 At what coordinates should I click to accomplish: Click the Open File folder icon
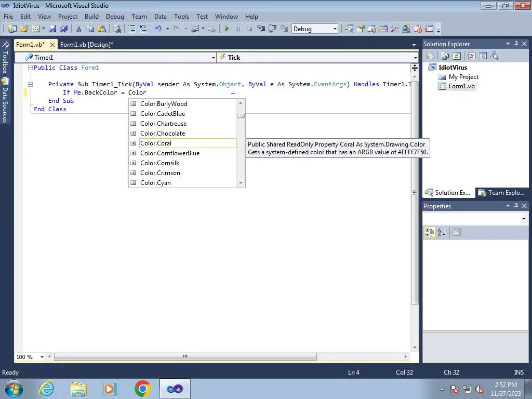pos(24,29)
